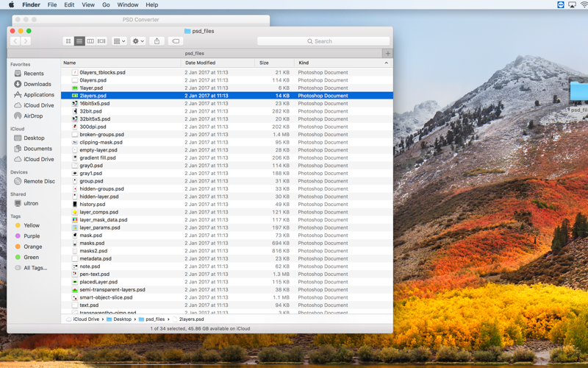The width and height of the screenshot is (588, 368).
Task: Filter by the Green tag
Action: [x=31, y=257]
